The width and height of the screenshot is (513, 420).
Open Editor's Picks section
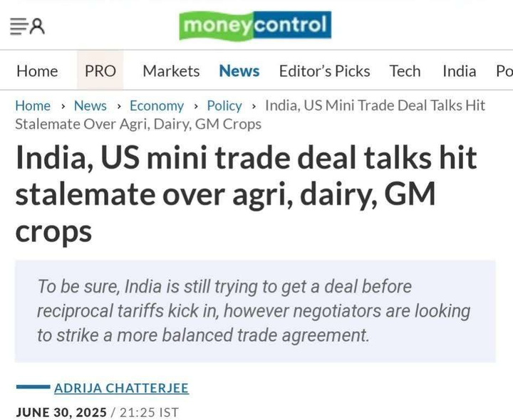click(x=325, y=71)
